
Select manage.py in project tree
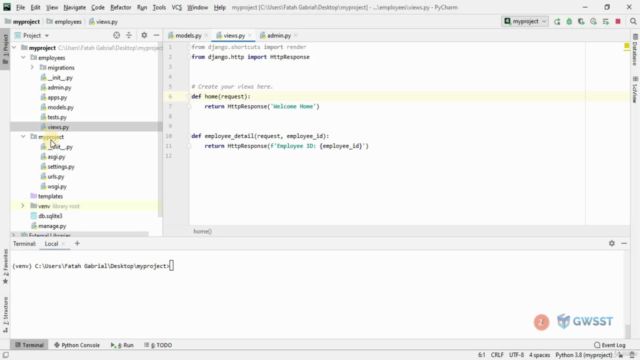(49, 226)
